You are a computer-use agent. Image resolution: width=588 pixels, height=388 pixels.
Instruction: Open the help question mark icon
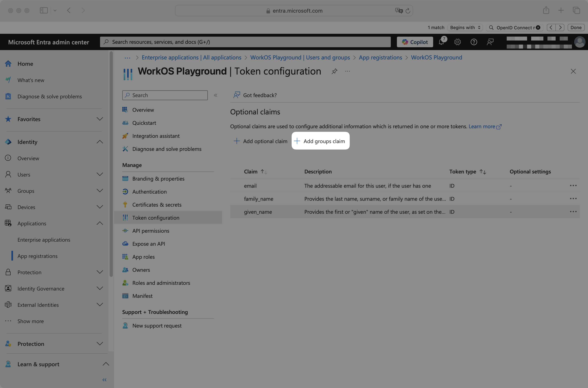pos(474,42)
